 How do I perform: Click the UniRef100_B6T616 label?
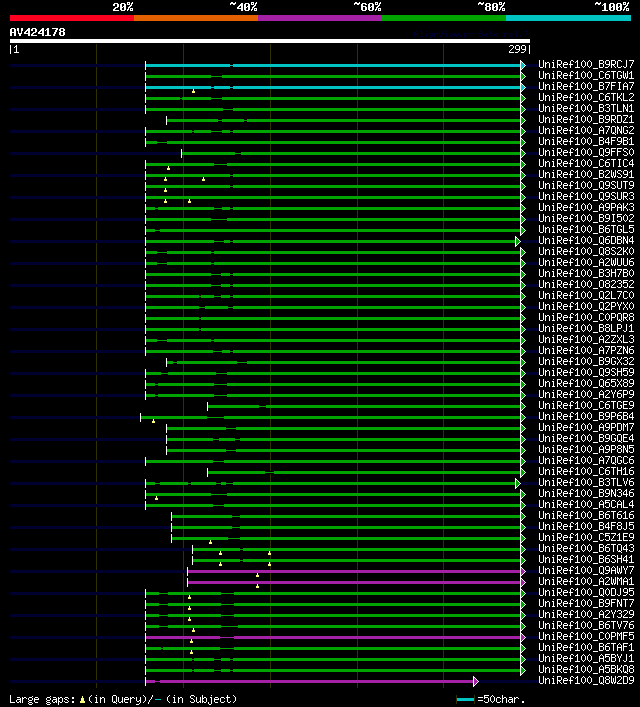point(586,515)
